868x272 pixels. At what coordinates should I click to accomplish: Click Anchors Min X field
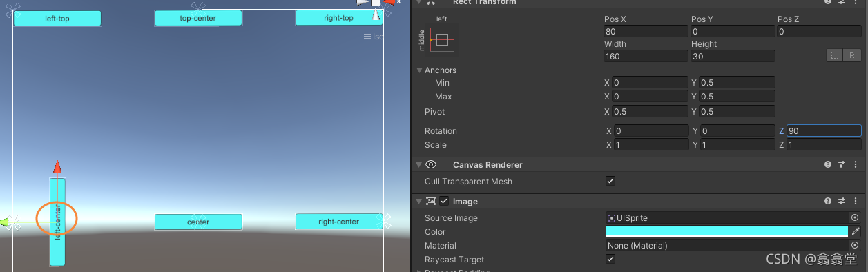coord(649,83)
